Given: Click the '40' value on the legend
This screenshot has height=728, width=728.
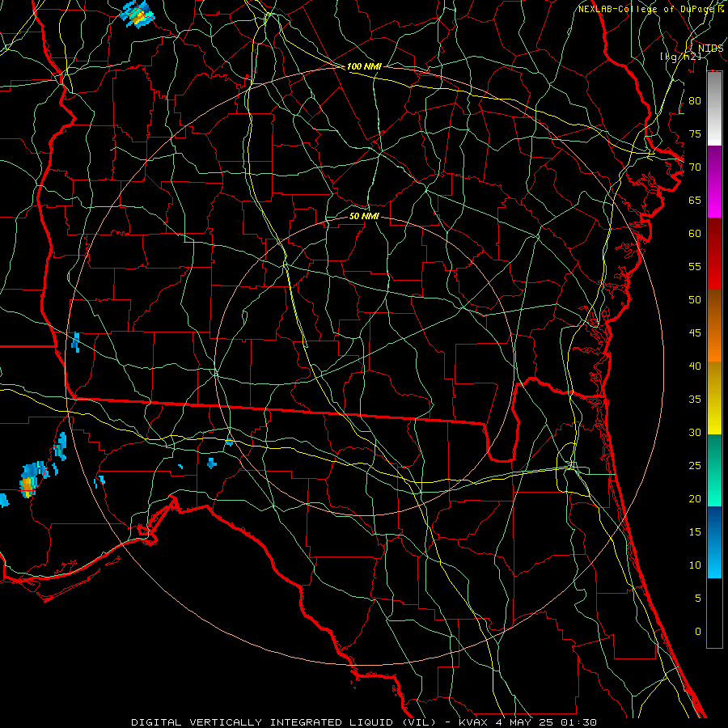Looking at the screenshot, I should tap(695, 366).
